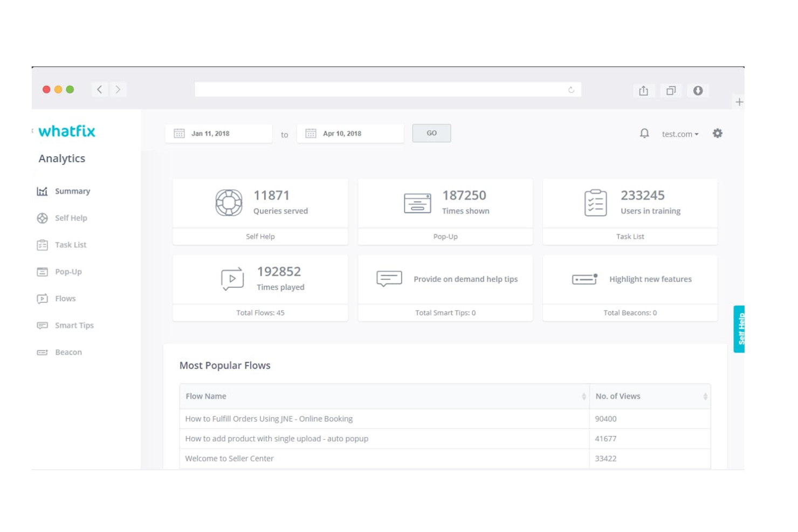Click the browser address bar
The image size is (798, 532).
[x=388, y=89]
